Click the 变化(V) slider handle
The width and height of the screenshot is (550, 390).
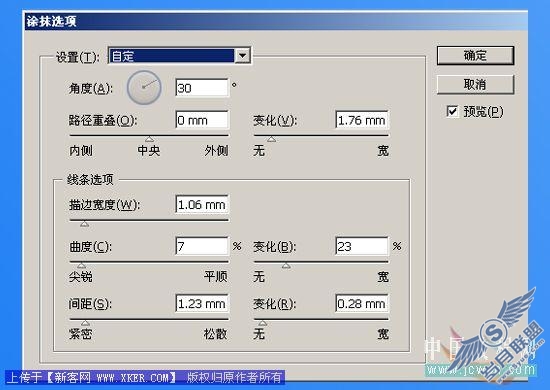271,139
